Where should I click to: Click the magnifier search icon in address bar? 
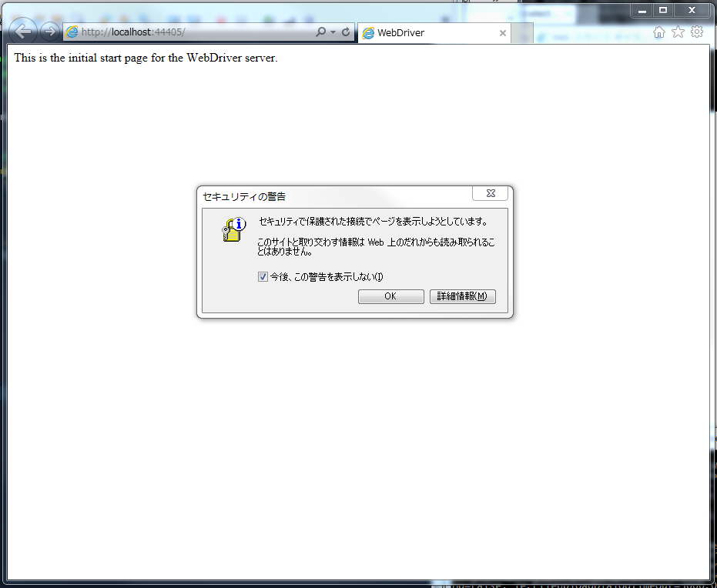[321, 32]
